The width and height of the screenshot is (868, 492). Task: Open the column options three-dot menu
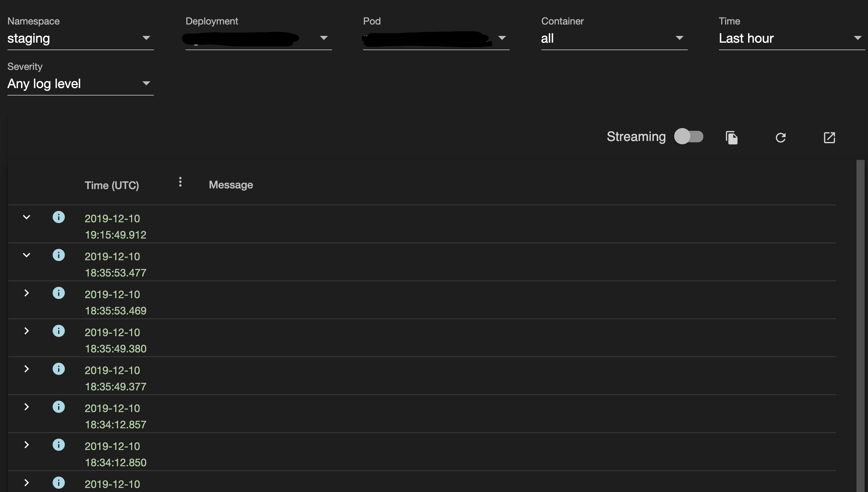(180, 182)
